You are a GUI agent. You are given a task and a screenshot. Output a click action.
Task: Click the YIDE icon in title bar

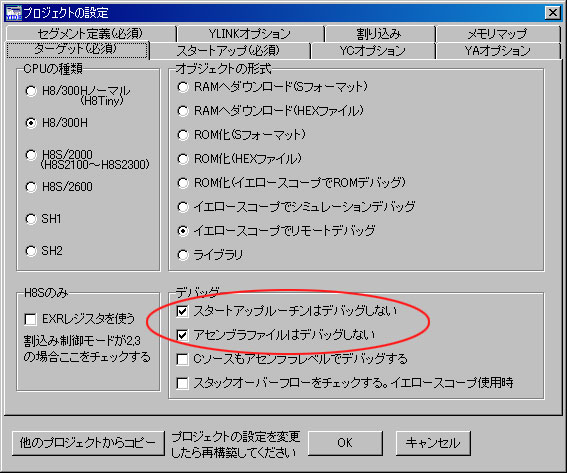(13, 13)
